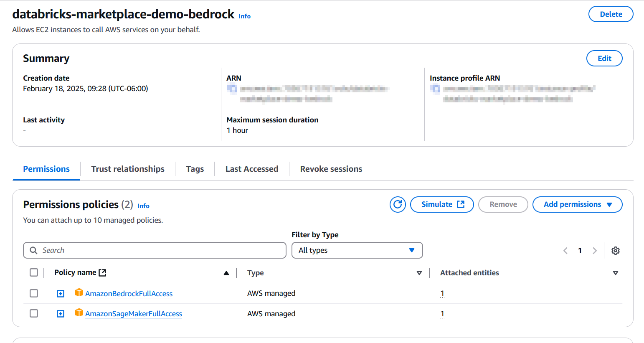Click the next page arrow in pagination
Viewport: 644px width, 343px height.
(x=594, y=251)
